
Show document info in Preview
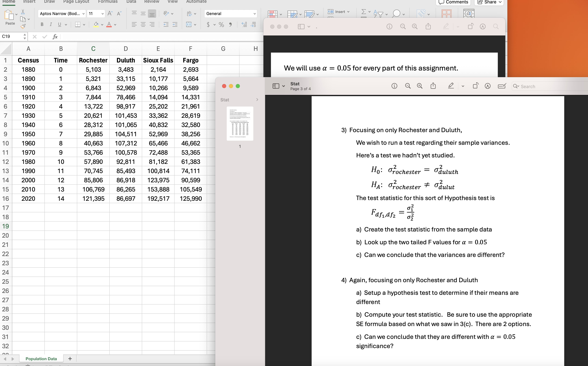click(x=394, y=86)
